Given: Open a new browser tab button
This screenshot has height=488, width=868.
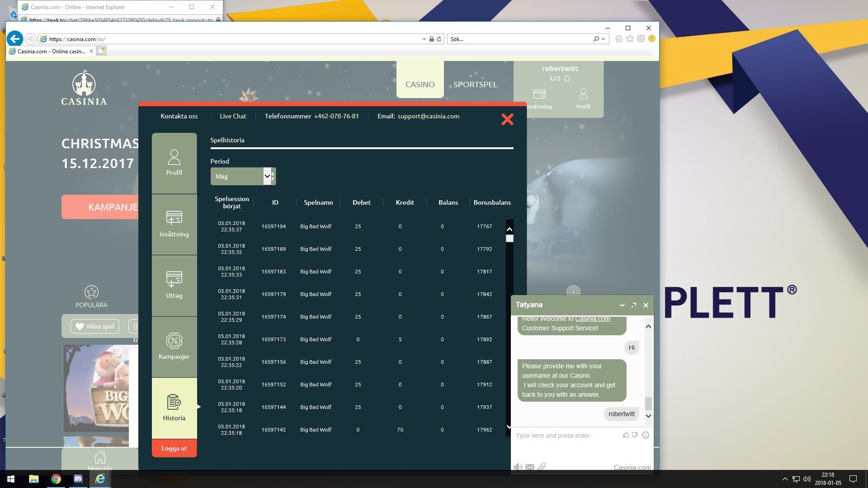Looking at the screenshot, I should pos(101,51).
